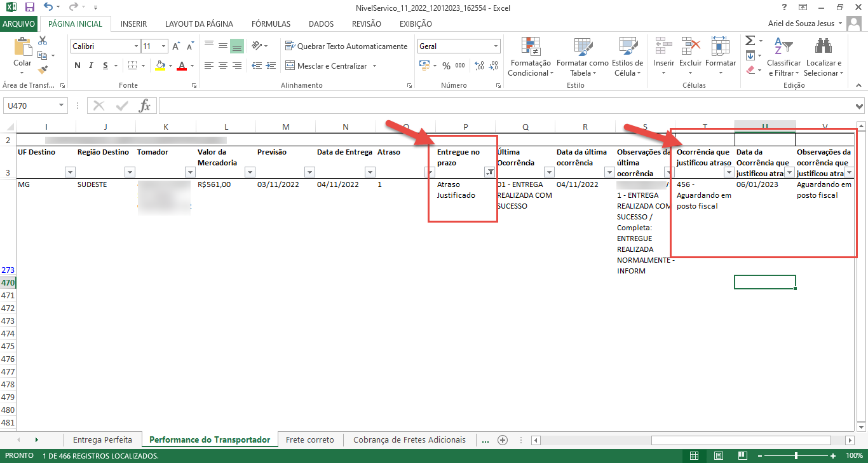Click the borders icon in Fonte group

[132, 66]
